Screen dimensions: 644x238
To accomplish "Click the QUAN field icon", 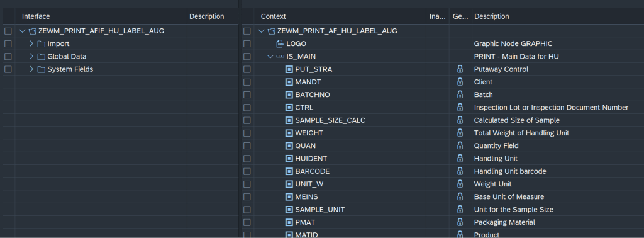I will [289, 146].
